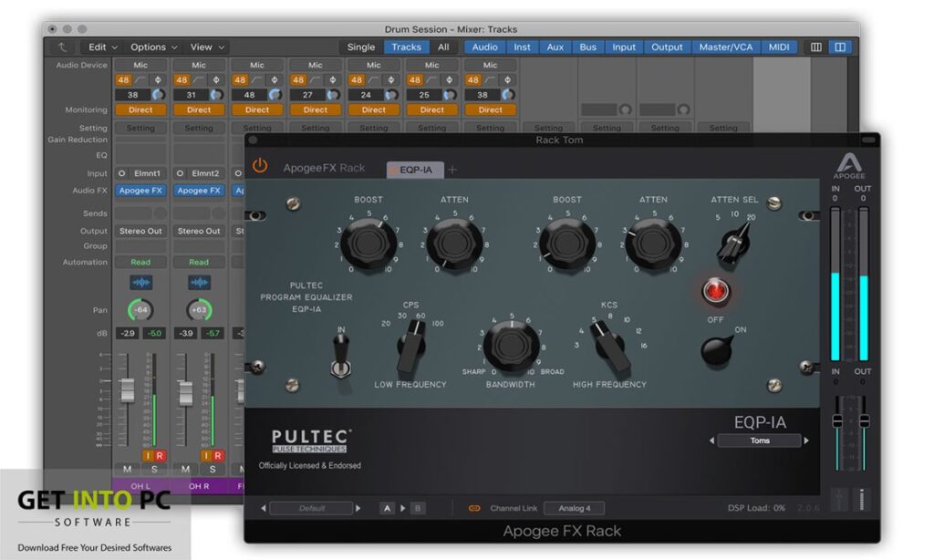
Task: Click the plus icon beside EQP-IA tab
Action: click(452, 170)
